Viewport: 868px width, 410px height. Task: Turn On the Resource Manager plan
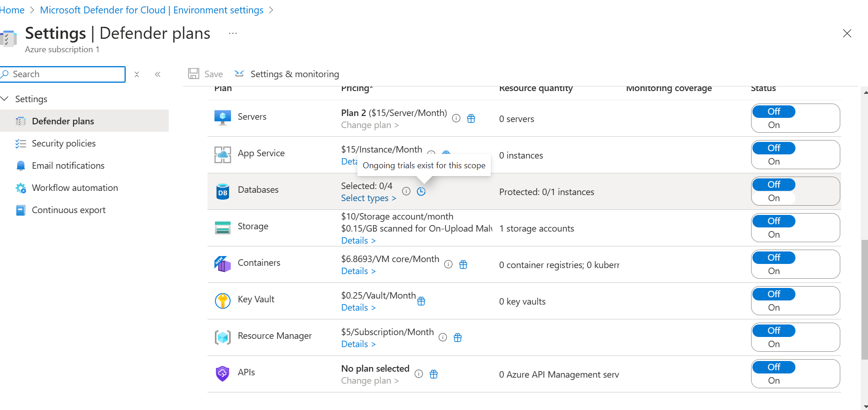coord(774,344)
